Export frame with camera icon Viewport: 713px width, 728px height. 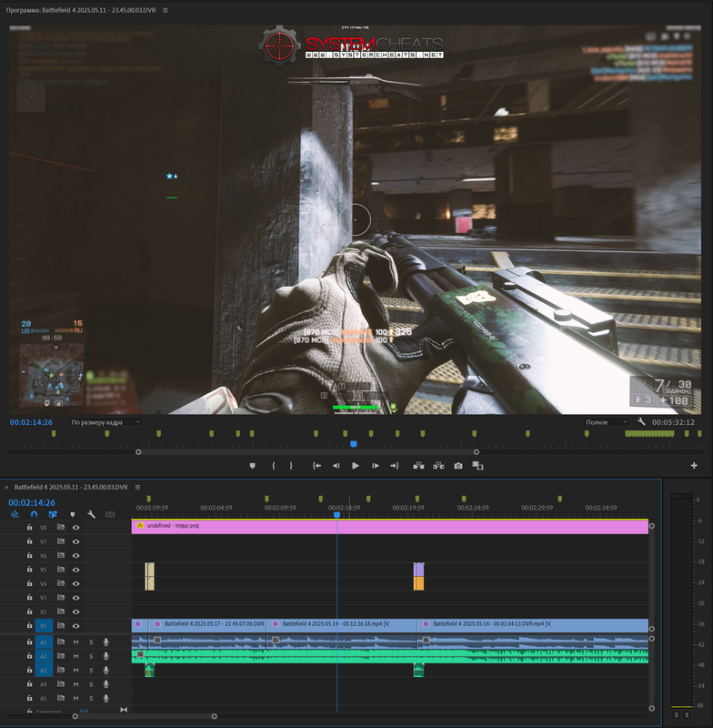458,466
